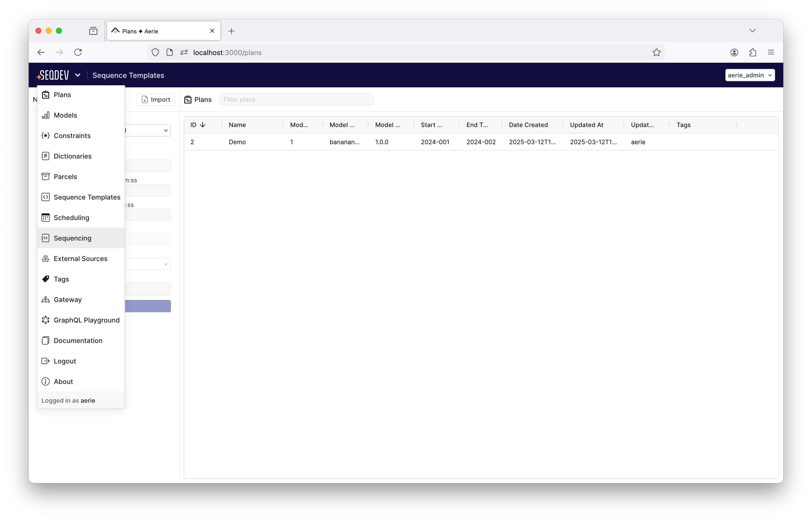Open the Constraints section
Image resolution: width=812 pixels, height=521 pixels.
tap(72, 136)
